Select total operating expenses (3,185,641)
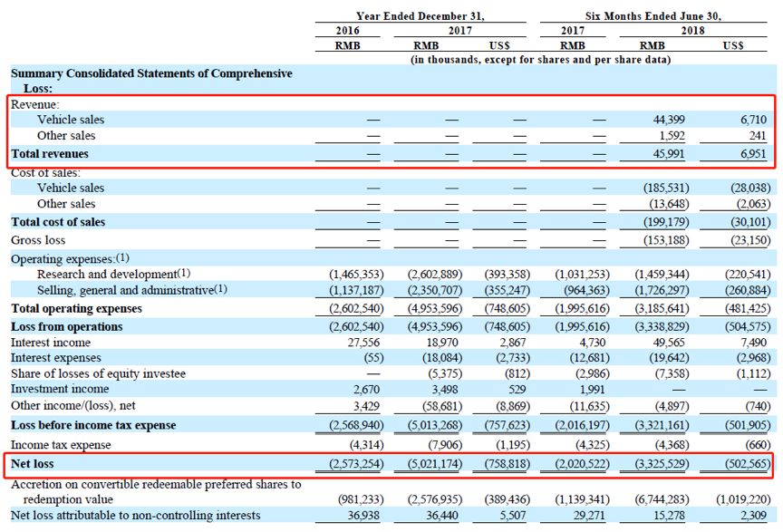The width and height of the screenshot is (783, 532). pyautogui.click(x=662, y=309)
